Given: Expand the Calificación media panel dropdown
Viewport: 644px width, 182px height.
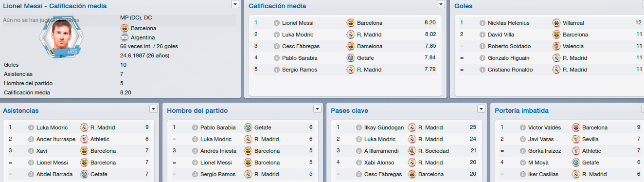Looking at the screenshot, I should (x=441, y=4).
